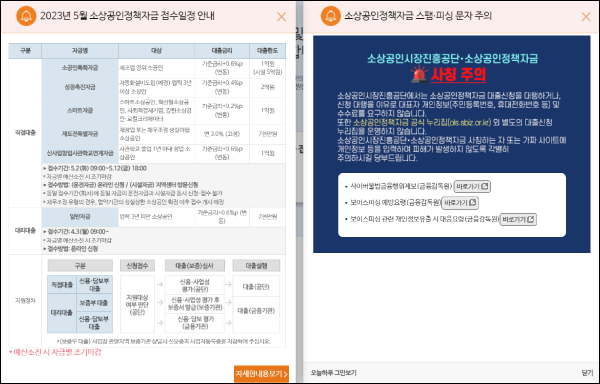Screen dimensions: 600x384
Task: Click 2억원 loan limit cell
Action: pyautogui.click(x=267, y=87)
